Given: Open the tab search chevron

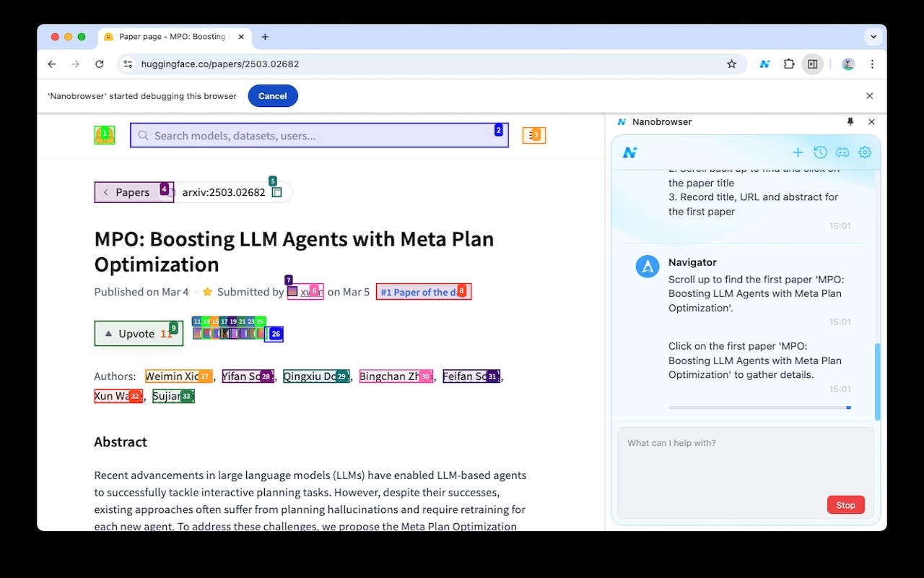Looking at the screenshot, I should tap(873, 37).
